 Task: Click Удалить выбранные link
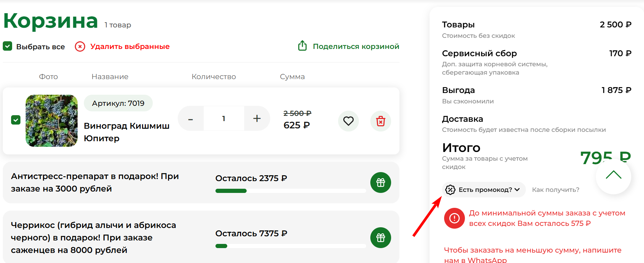point(130,46)
